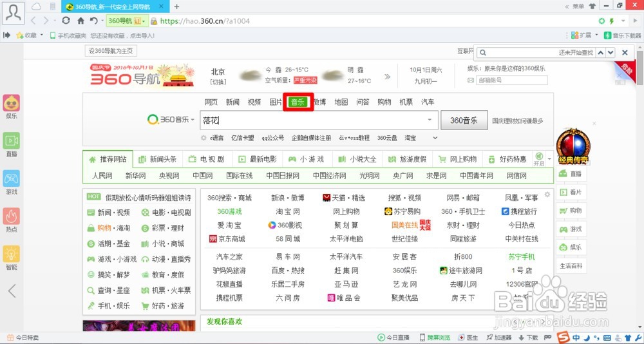This screenshot has width=644, height=344.
Task: Click the 360音乐 search button
Action: tap(464, 120)
